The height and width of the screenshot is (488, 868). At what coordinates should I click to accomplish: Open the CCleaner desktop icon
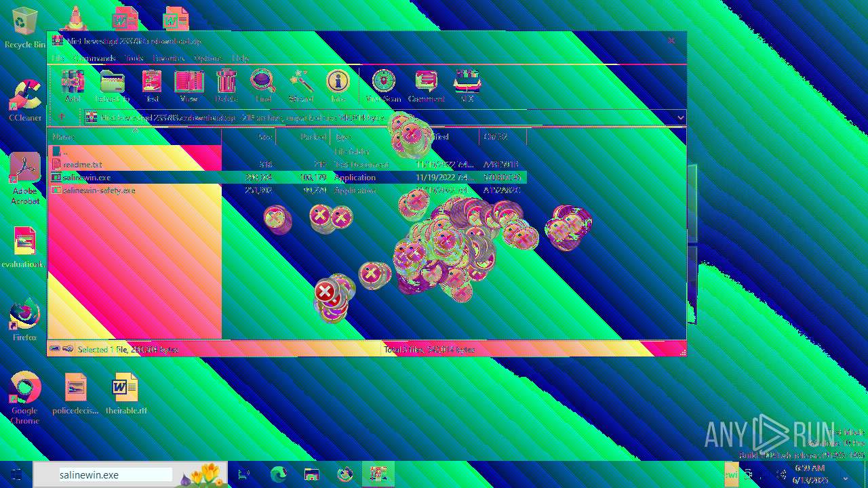click(x=25, y=100)
